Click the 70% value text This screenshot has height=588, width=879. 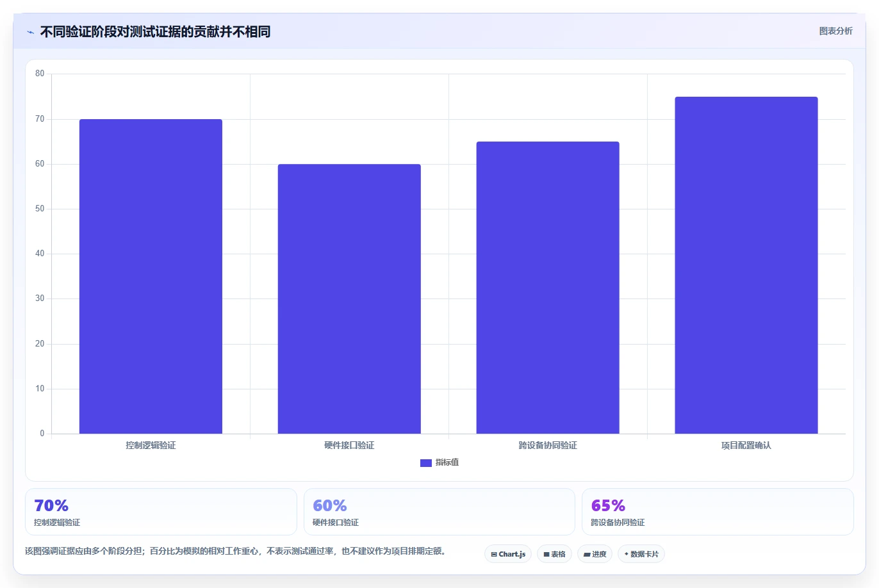[x=51, y=505]
